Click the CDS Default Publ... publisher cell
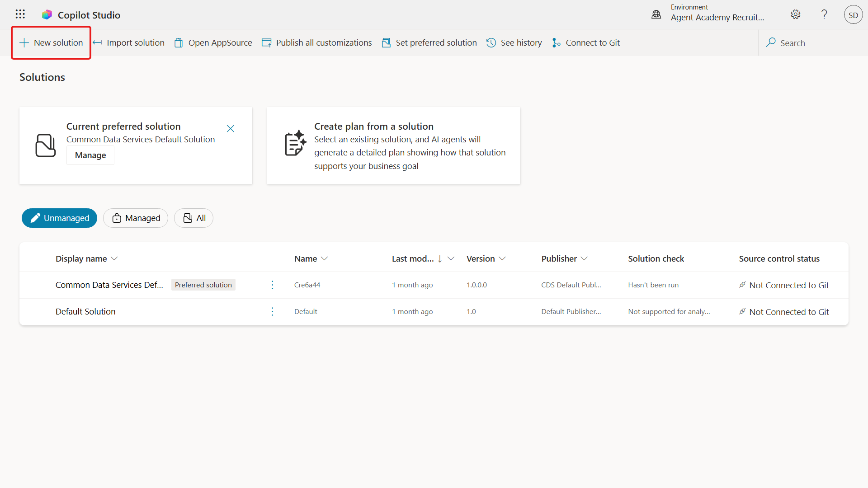The width and height of the screenshot is (868, 488). pos(571,285)
